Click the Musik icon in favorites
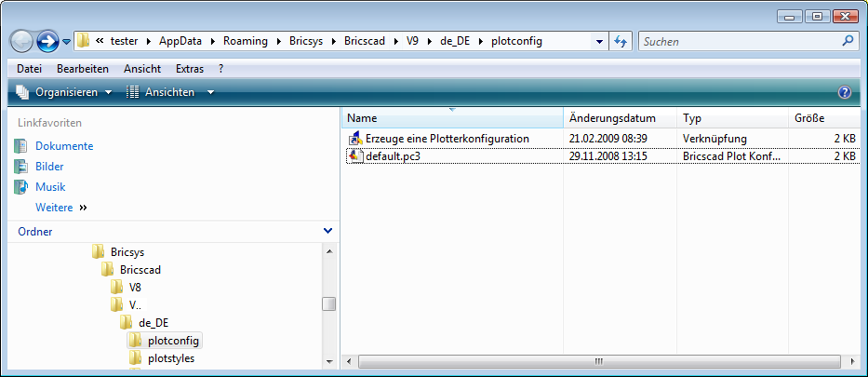Image resolution: width=868 pixels, height=377 pixels. point(20,187)
